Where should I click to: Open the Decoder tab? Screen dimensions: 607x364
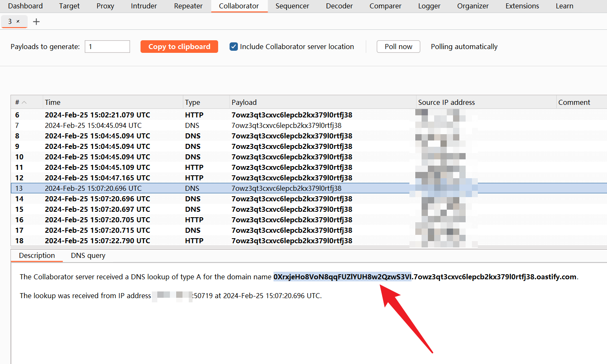click(x=339, y=6)
